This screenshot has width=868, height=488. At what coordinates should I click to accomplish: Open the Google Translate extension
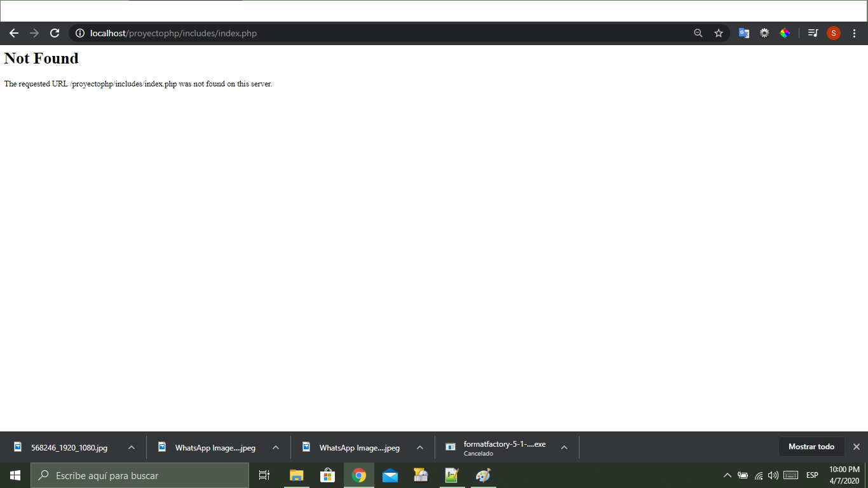point(743,33)
